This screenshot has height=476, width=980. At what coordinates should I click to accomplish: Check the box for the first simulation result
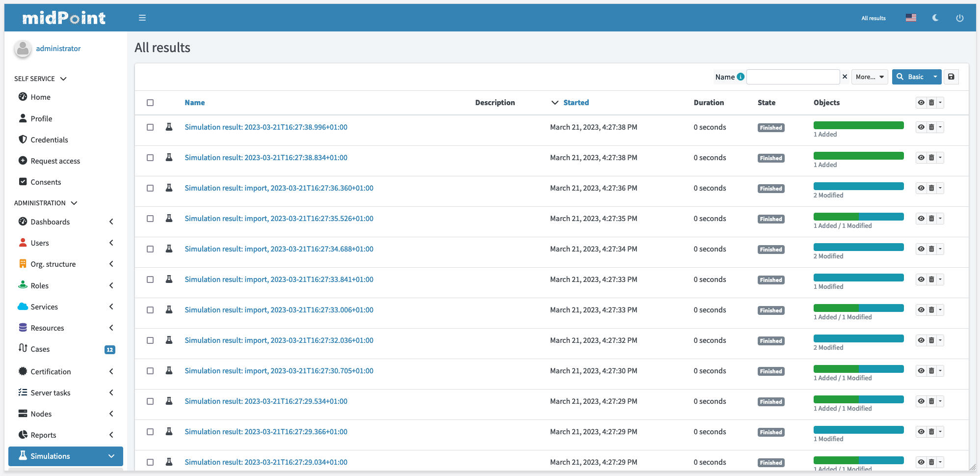(150, 127)
